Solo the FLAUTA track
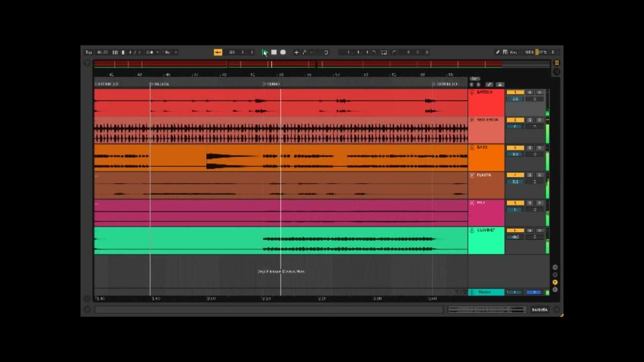Viewport: 644px width, 362px height. (x=529, y=175)
